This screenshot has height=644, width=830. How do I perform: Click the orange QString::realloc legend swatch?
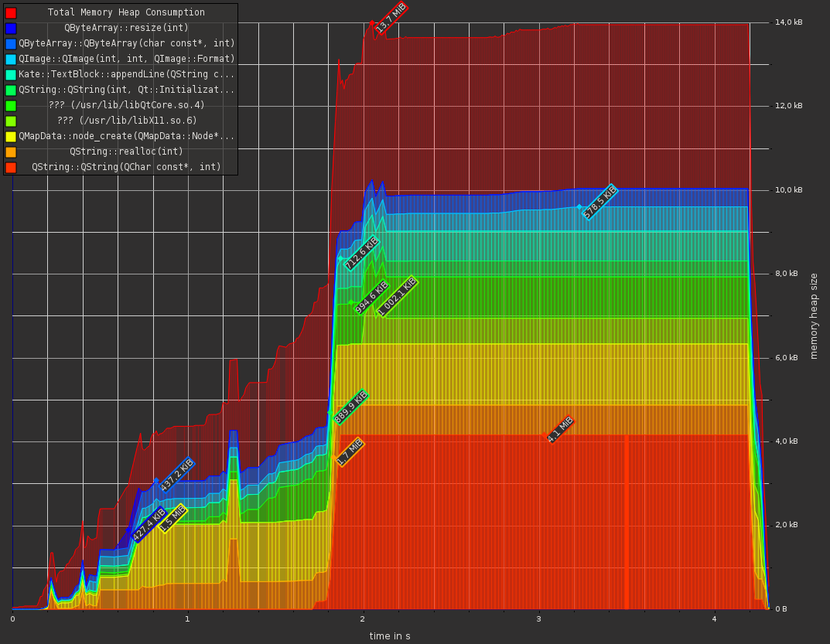11,152
